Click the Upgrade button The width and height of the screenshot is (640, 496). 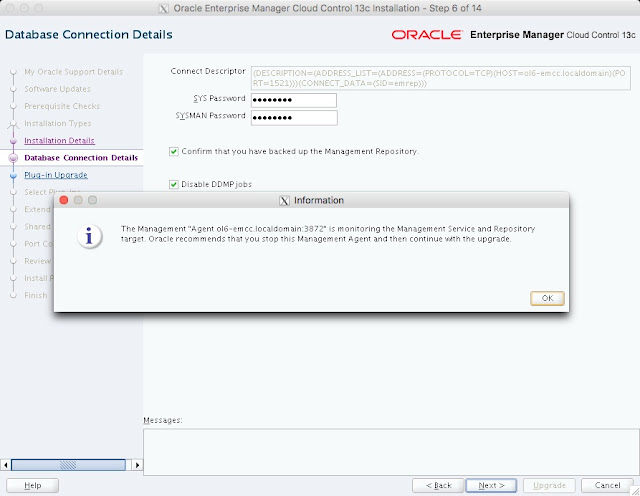click(549, 485)
